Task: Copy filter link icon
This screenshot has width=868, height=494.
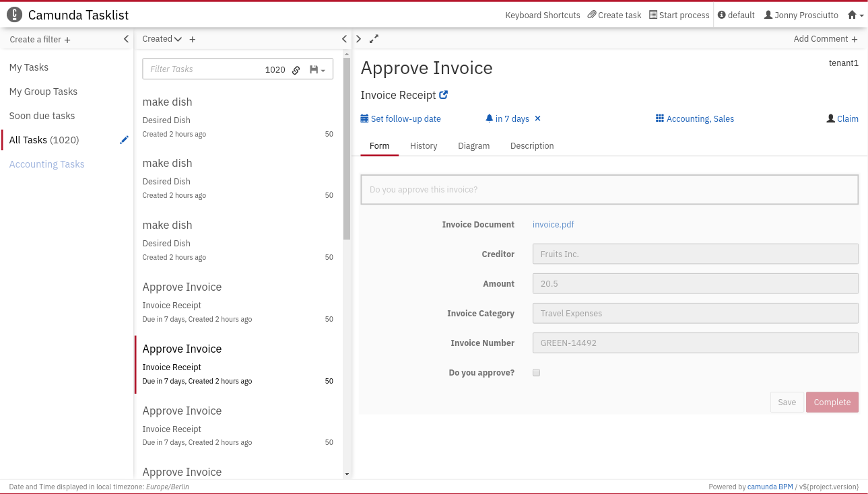Action: (296, 70)
